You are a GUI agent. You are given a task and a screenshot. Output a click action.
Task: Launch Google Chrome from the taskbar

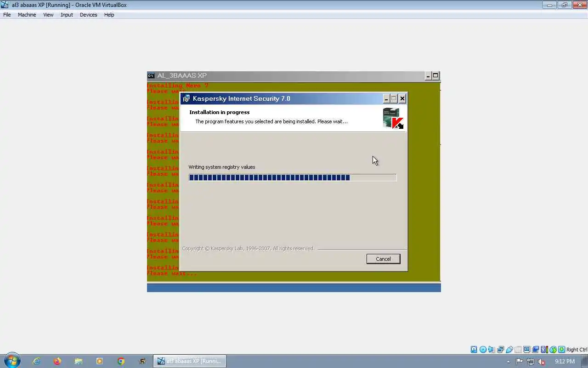click(x=121, y=361)
